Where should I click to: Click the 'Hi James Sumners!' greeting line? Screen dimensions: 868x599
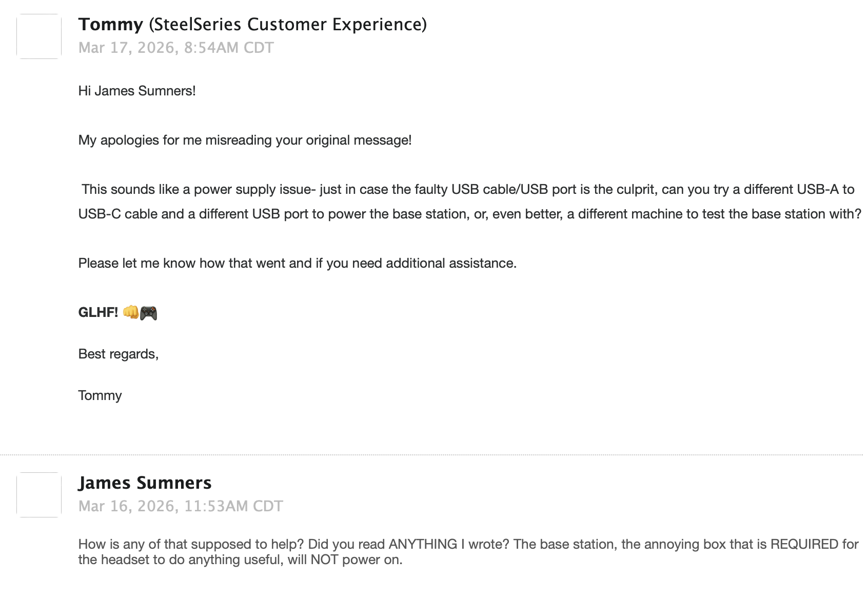(137, 91)
